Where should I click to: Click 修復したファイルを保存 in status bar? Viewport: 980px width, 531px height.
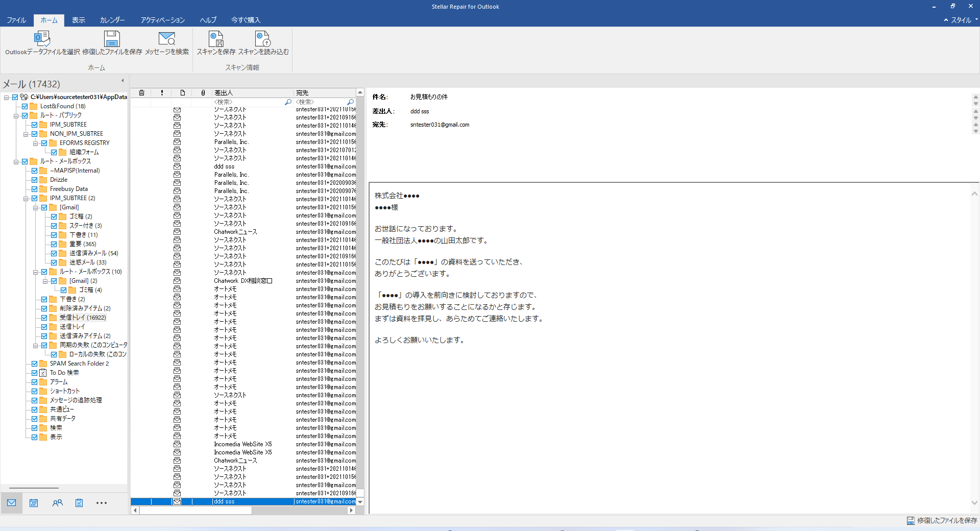click(x=942, y=520)
